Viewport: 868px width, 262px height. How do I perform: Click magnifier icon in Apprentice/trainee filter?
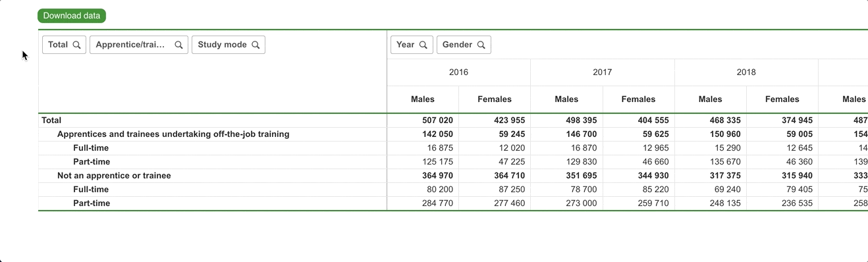[x=178, y=45]
